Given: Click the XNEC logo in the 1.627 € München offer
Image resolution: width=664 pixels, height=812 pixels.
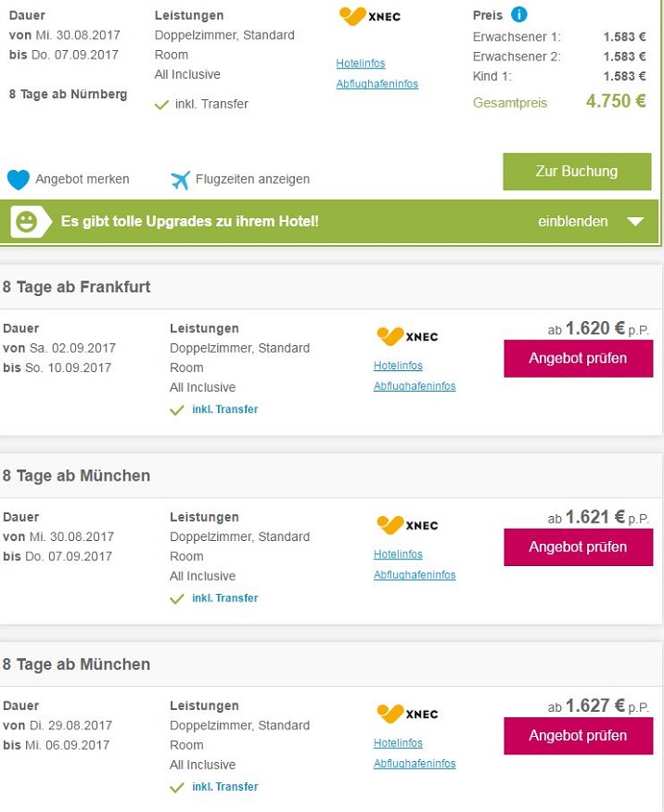Looking at the screenshot, I should (407, 714).
